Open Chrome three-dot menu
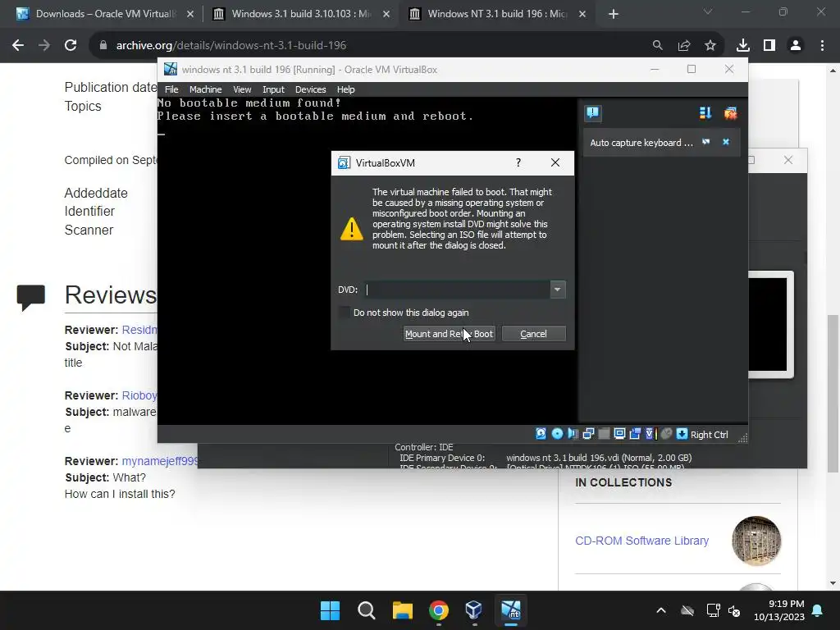This screenshot has height=630, width=840. click(x=822, y=46)
